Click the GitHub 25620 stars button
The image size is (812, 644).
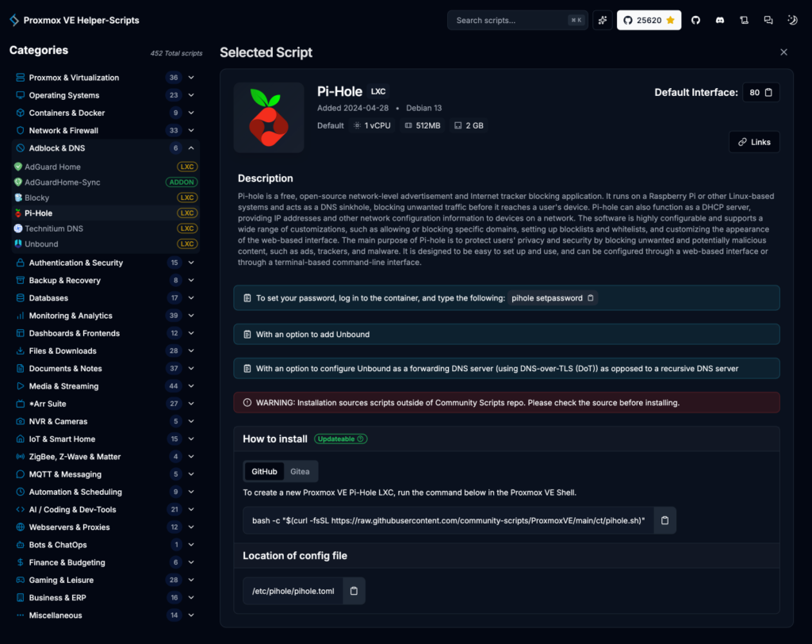point(649,20)
